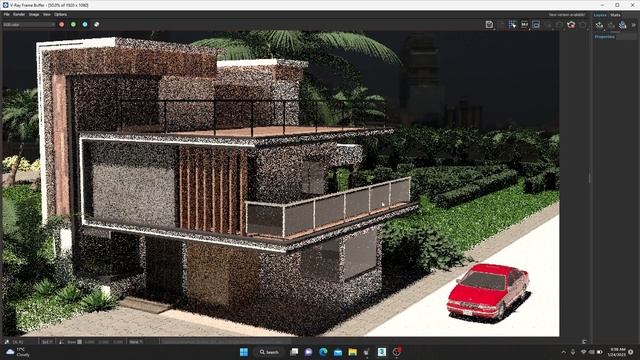Click the dimmed icon next to Save
640x360 pixels.
click(501, 25)
